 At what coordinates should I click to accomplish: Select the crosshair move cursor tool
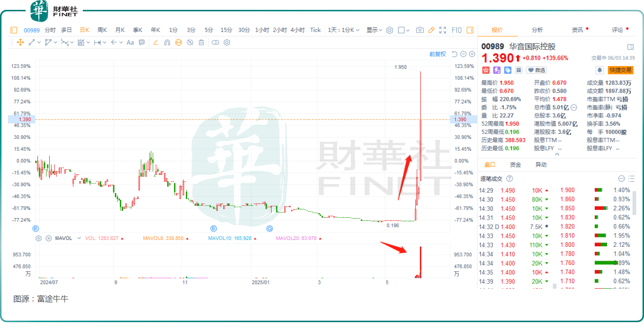click(x=20, y=42)
